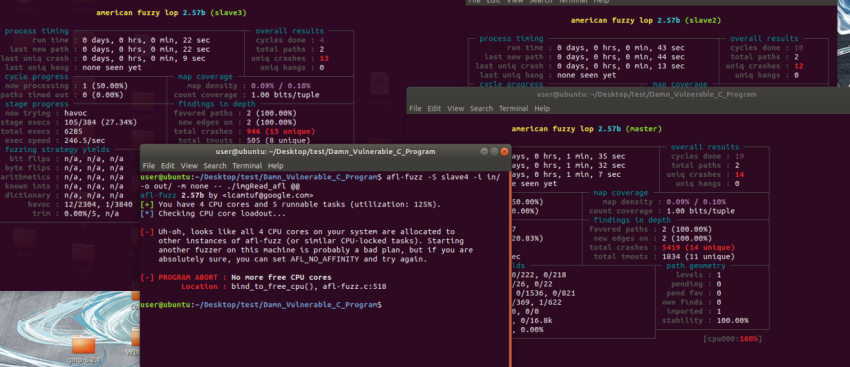This screenshot has width=850, height=367.
Task: Click the slave4 terminal window title bar
Action: coord(325,152)
